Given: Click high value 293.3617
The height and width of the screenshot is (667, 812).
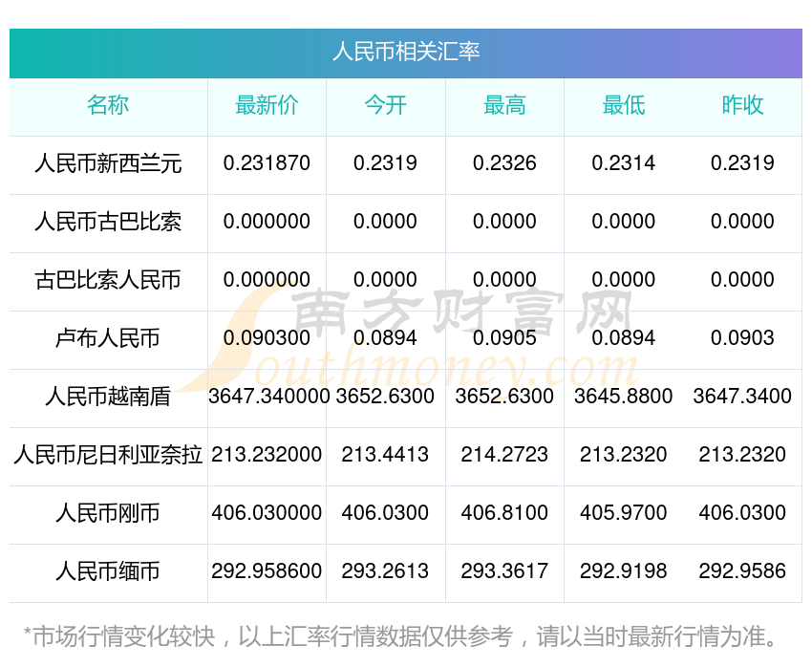Looking at the screenshot, I should tap(504, 570).
